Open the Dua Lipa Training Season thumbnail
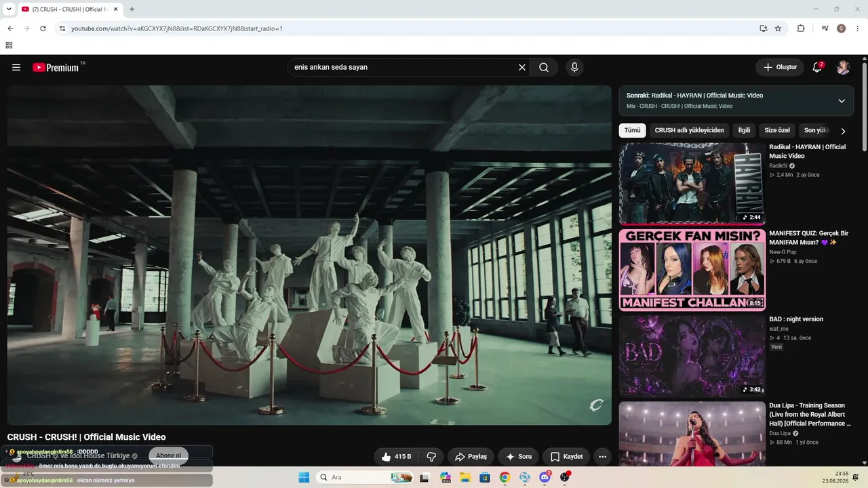This screenshot has height=488, width=868. (x=692, y=434)
